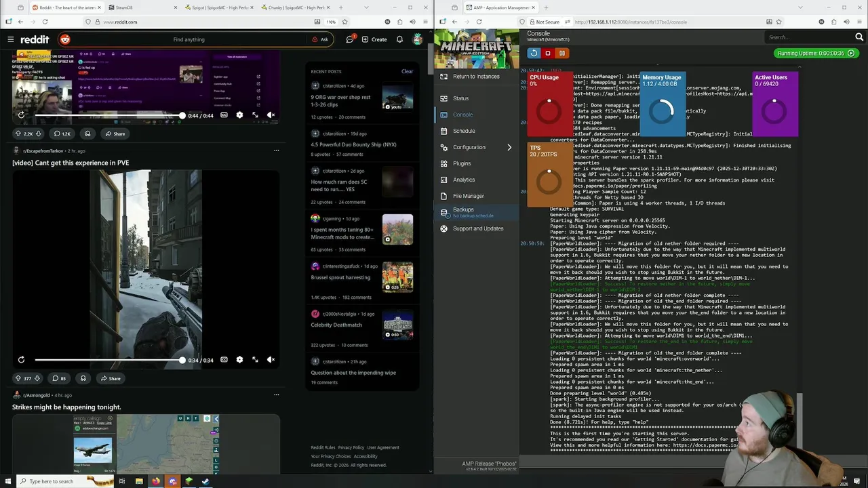868x488 pixels.
Task: Click the Reddit Create button
Action: pyautogui.click(x=374, y=39)
